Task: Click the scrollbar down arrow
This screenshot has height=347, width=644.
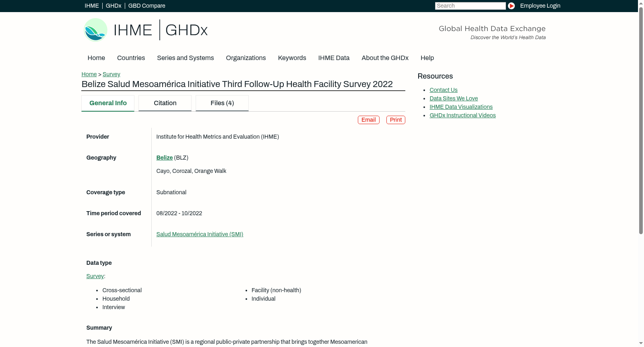Action: 641,343
